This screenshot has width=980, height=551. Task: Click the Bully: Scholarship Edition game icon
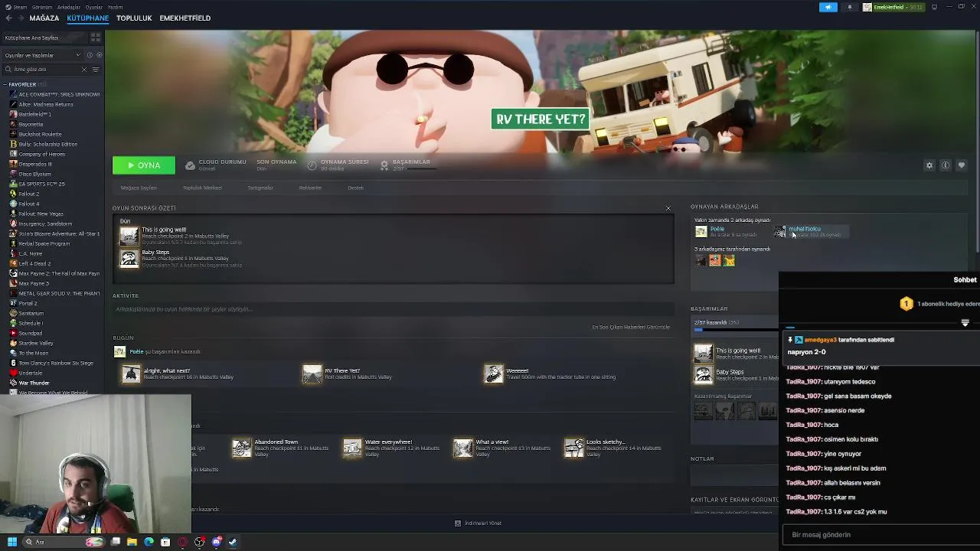[13, 144]
